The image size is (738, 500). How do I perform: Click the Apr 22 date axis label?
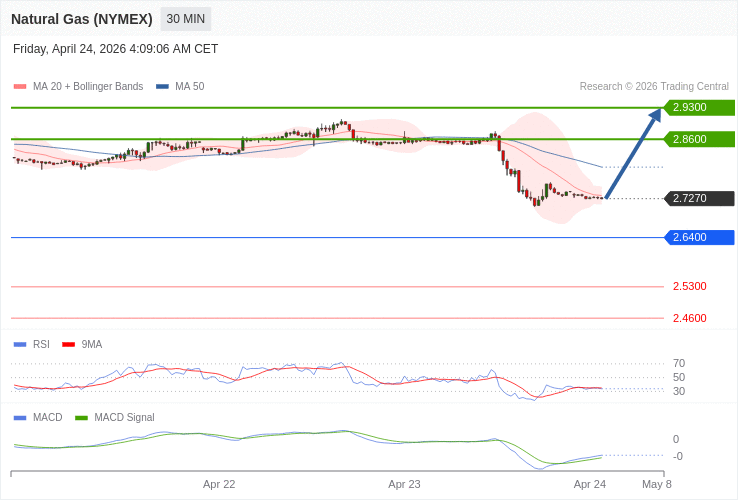coord(219,484)
